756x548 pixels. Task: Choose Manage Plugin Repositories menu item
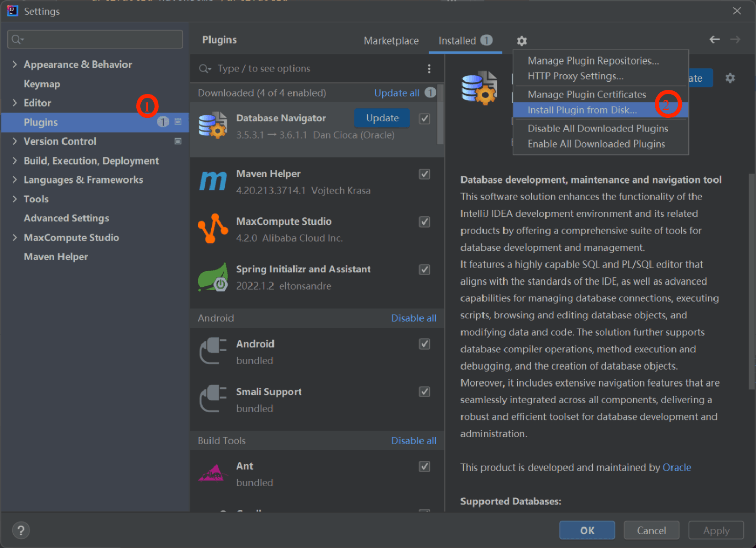[x=601, y=60]
